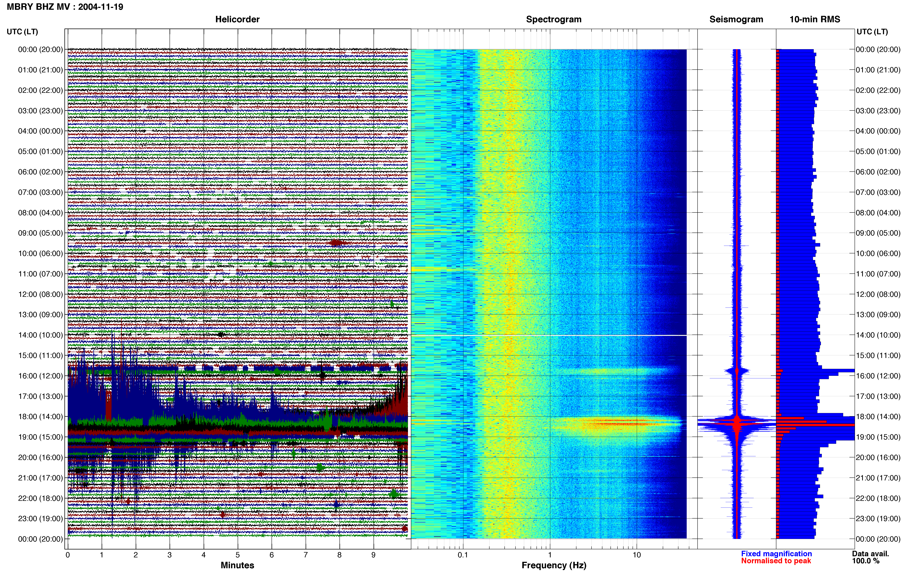Image resolution: width=924 pixels, height=578 pixels.
Task: Click the 20:00 (16:00) label left of the Helicorder
Action: (x=40, y=457)
